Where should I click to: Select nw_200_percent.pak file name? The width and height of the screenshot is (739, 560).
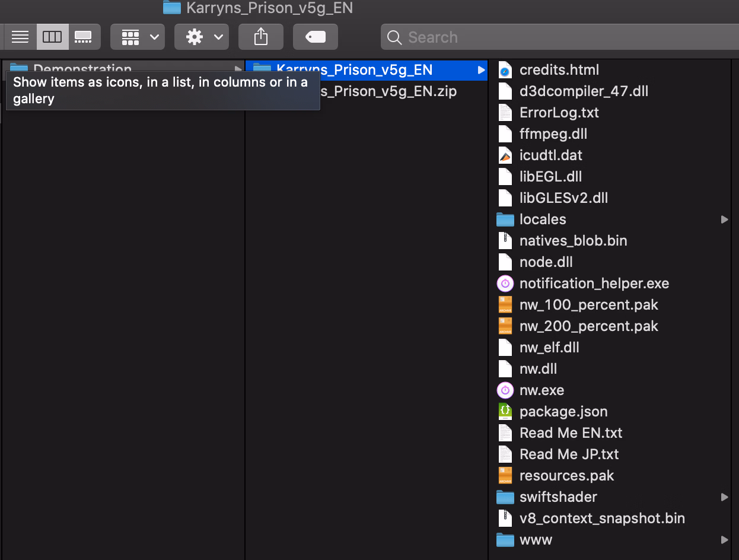[x=589, y=326]
